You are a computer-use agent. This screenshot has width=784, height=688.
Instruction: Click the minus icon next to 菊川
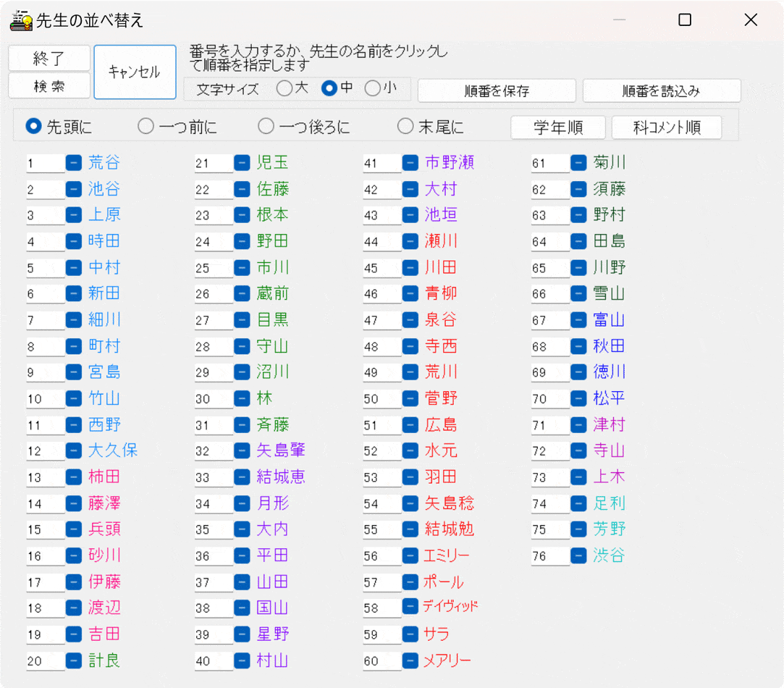click(577, 163)
